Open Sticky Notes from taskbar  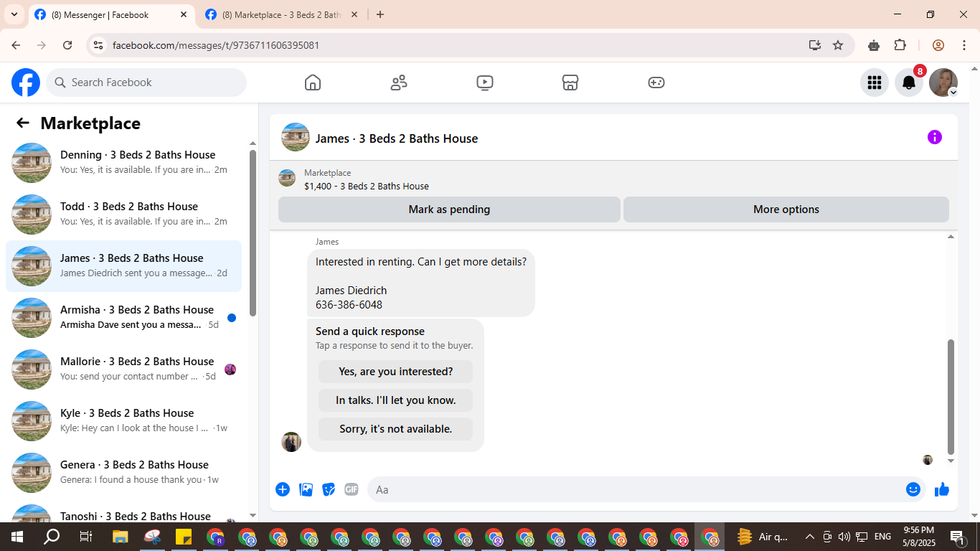(x=183, y=537)
